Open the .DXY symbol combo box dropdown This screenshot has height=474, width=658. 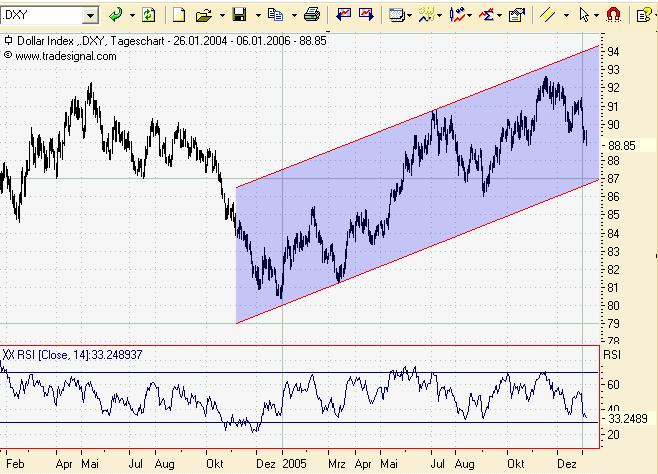coord(90,16)
